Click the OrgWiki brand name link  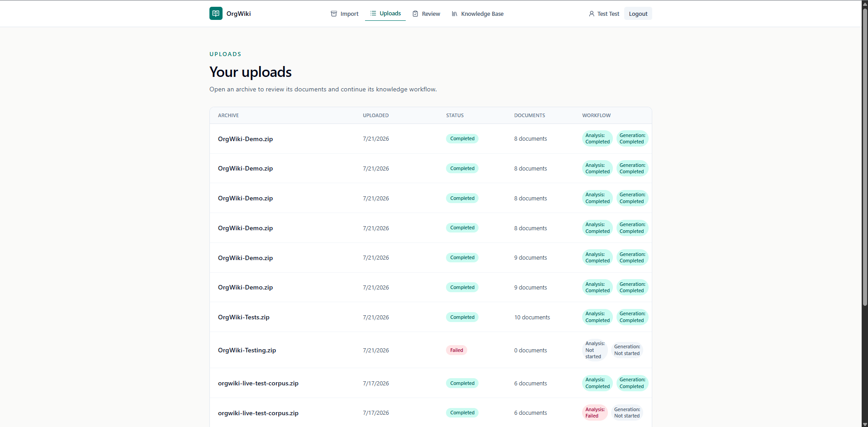tap(238, 14)
